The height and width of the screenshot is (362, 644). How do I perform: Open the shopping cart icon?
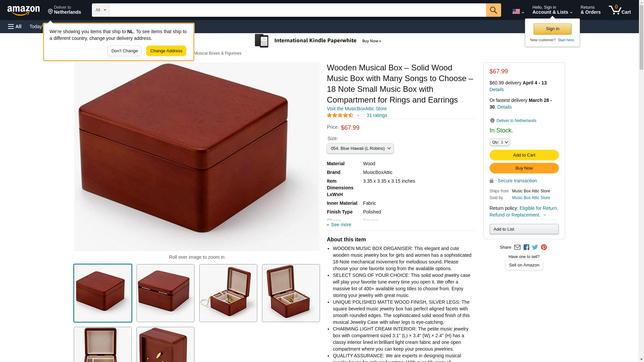coord(620,10)
